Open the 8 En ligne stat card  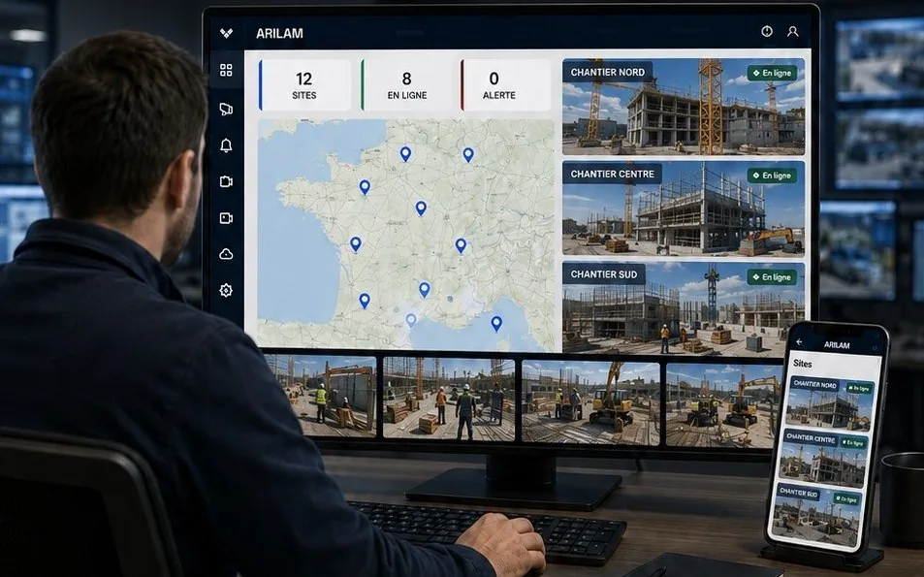(x=406, y=85)
